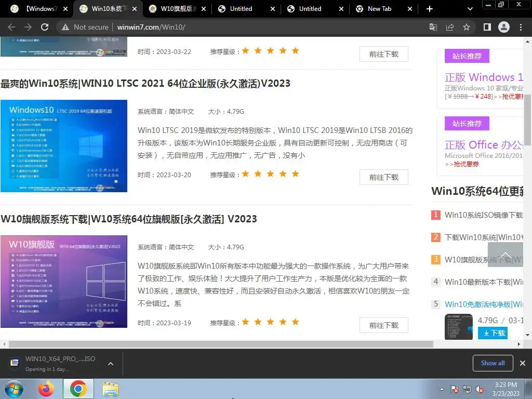The height and width of the screenshot is (399, 532).
Task: Open ranked item 2 下载Win10系统
Action: [x=484, y=237]
